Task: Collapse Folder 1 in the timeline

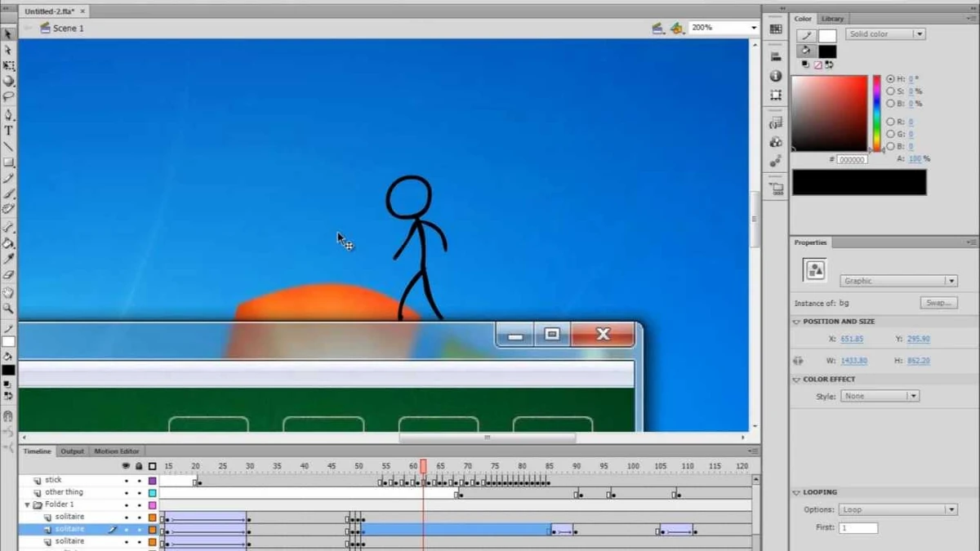Action: pos(28,504)
